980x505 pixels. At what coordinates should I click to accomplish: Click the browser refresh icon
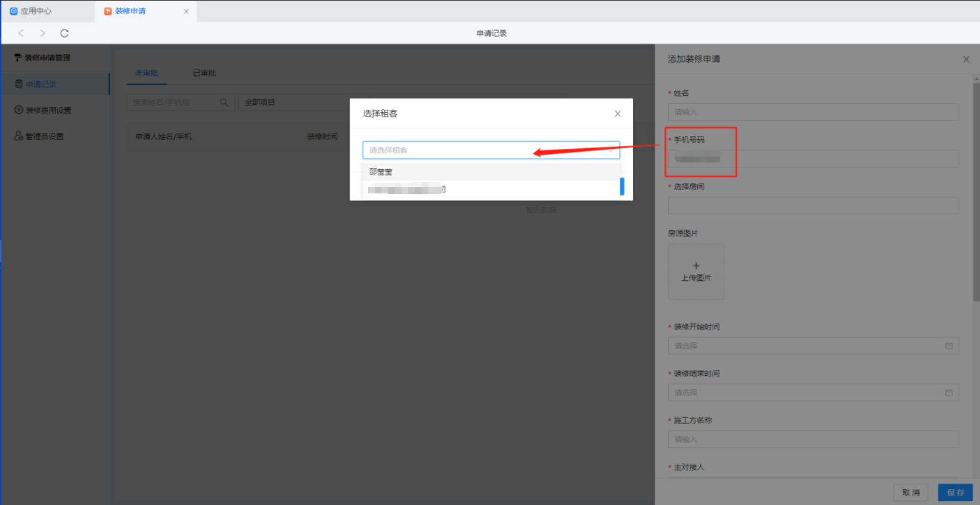coord(64,33)
